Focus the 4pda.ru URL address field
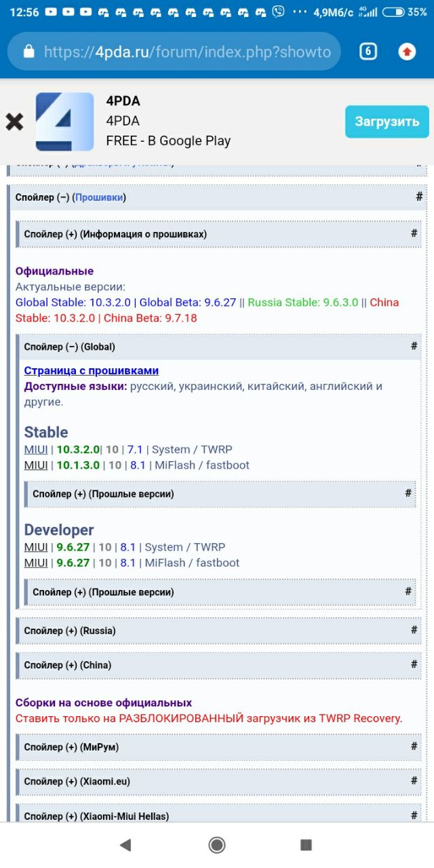 tap(174, 52)
